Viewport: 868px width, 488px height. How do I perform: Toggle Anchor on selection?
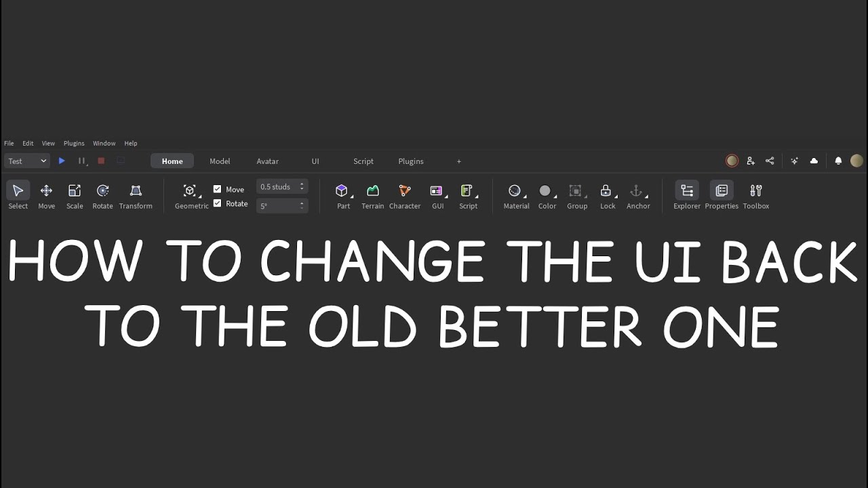pyautogui.click(x=638, y=196)
